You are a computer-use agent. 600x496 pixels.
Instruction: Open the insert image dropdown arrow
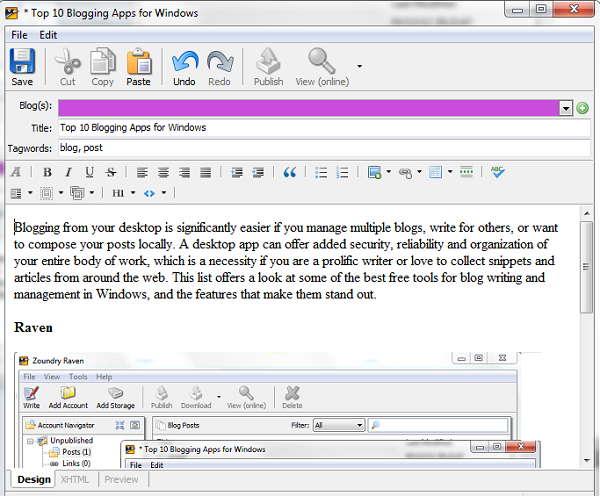pos(388,171)
